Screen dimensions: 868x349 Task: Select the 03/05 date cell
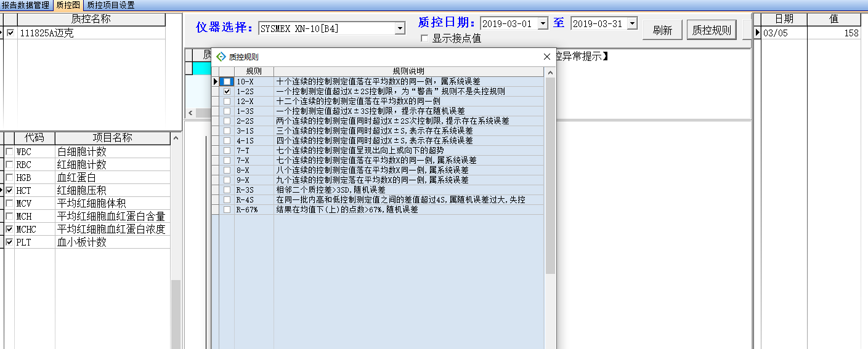point(784,33)
